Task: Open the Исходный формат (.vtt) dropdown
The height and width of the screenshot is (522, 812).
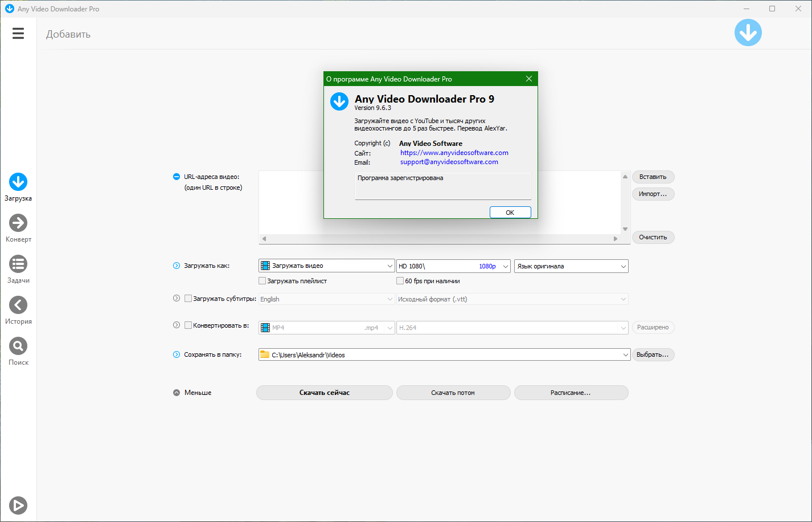Action: point(512,299)
